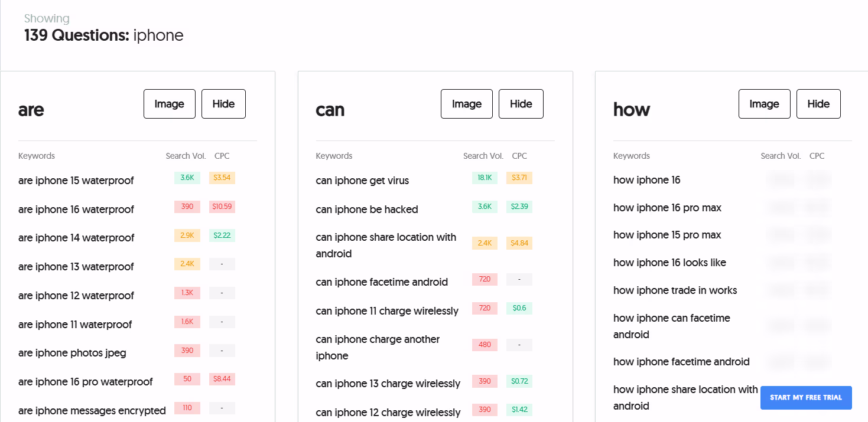Screen dimensions: 868x422
Task: Select keyword 'are iphone 16 waterproof'
Action: coord(76,210)
